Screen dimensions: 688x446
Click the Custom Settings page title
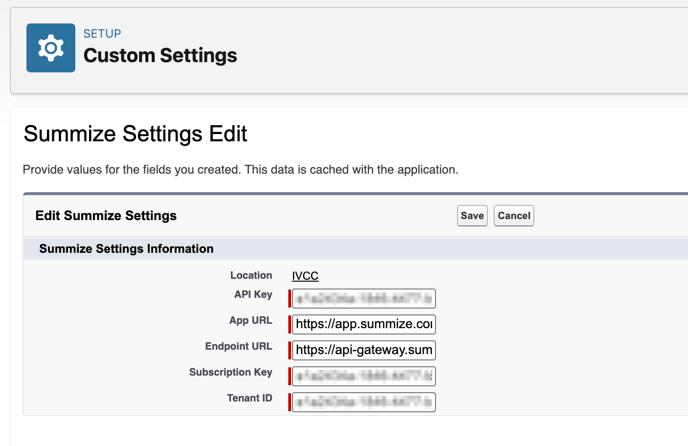[x=160, y=56]
